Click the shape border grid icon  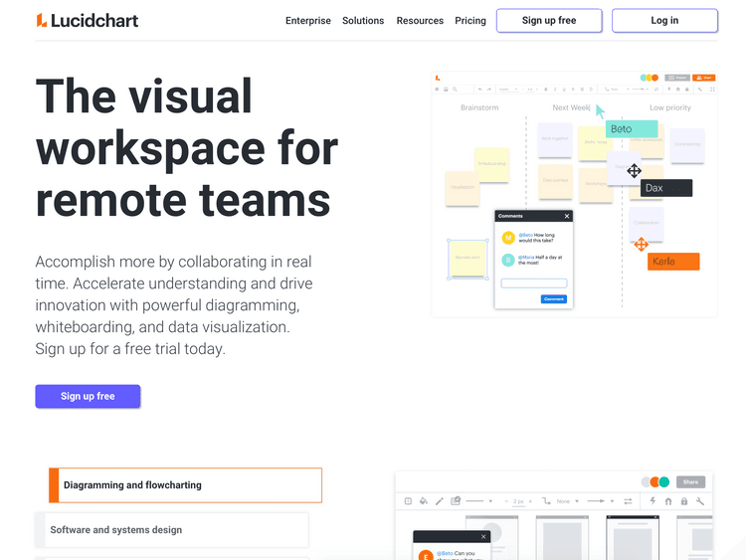[406, 501]
